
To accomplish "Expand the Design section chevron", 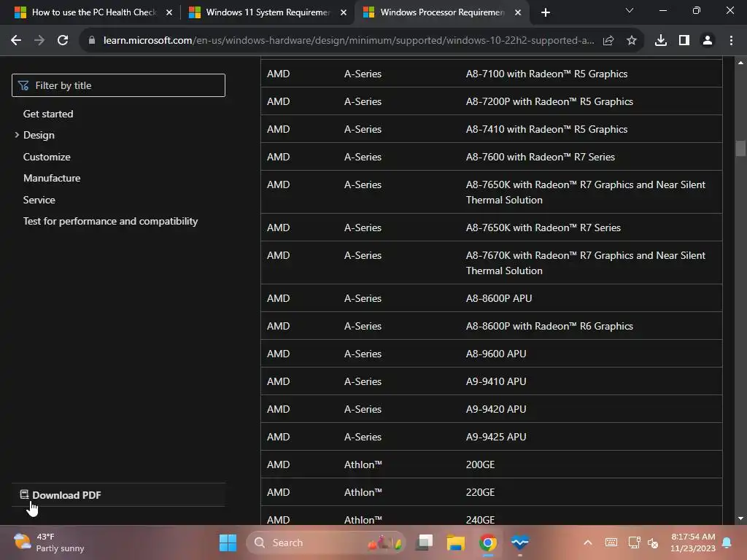I will coord(17,135).
